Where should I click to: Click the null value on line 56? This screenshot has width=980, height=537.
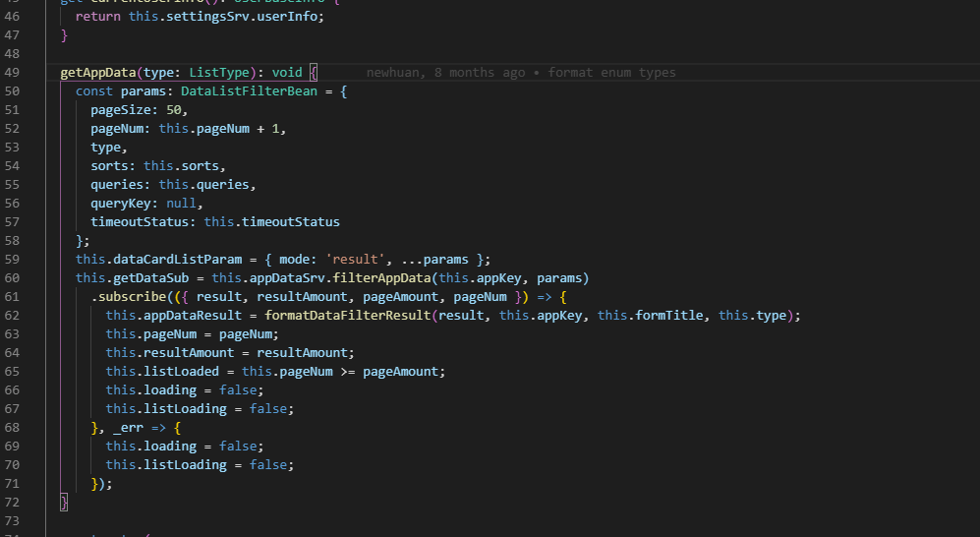point(181,204)
